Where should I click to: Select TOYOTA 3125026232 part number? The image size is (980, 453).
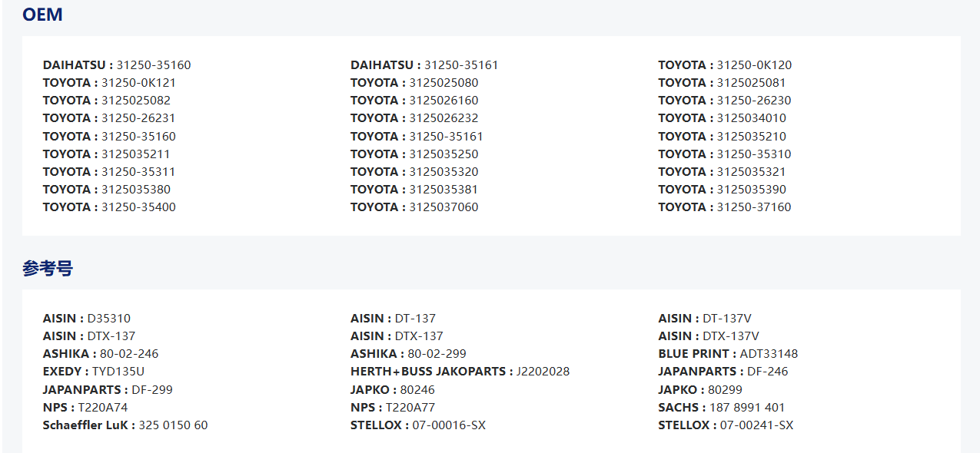coord(414,118)
